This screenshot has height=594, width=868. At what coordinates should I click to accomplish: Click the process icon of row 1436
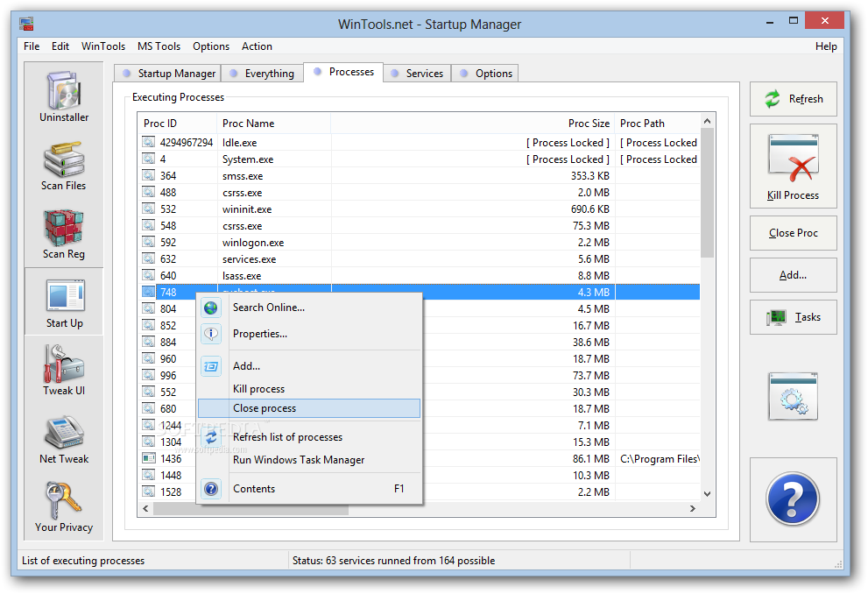pyautogui.click(x=148, y=458)
